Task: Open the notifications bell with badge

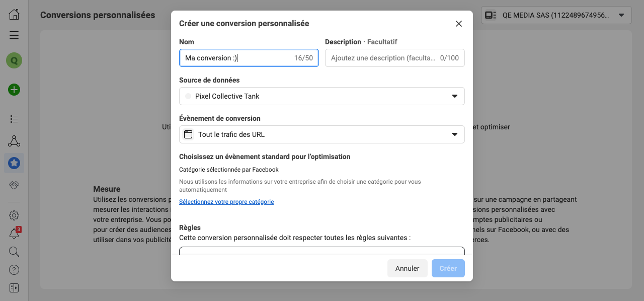Action: click(x=14, y=234)
